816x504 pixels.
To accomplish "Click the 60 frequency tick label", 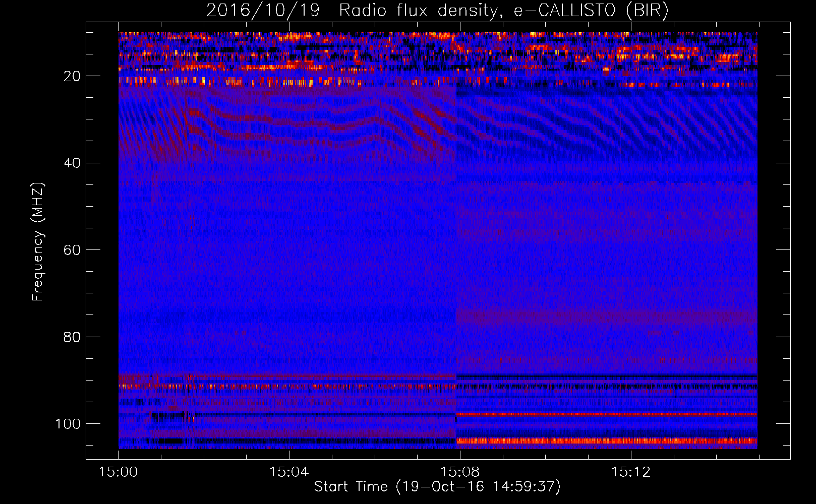I will 73,250.
